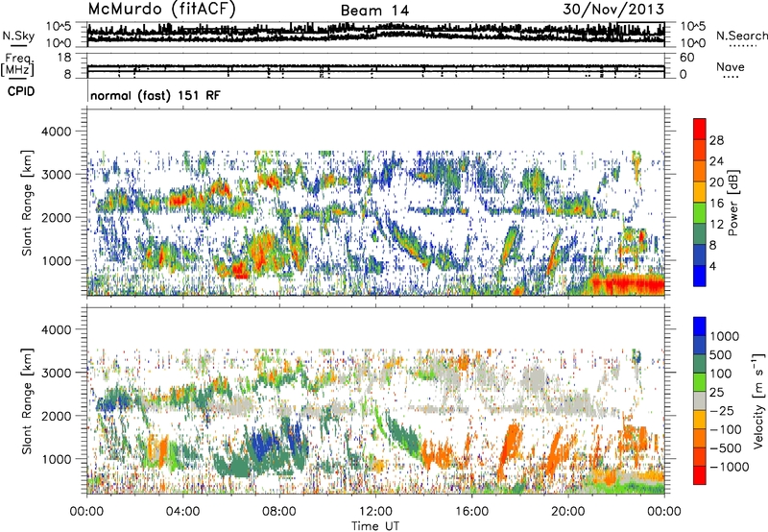Click the blue bottom of power colorbar
This screenshot has width=768, height=532.
coord(700,276)
